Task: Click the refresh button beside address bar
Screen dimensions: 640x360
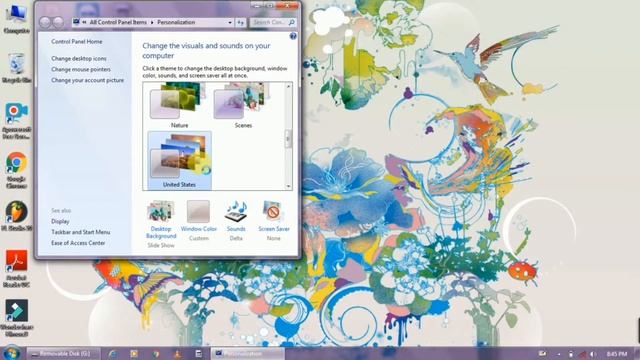Action: click(240, 22)
